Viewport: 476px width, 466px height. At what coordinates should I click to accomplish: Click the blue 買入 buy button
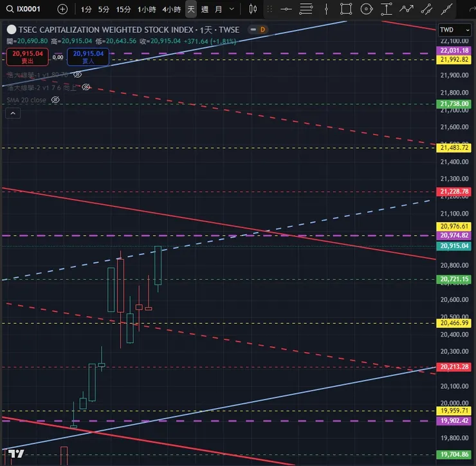click(88, 57)
